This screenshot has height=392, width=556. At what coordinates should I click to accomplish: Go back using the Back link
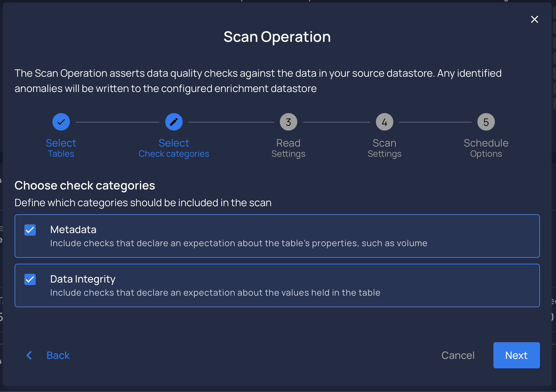pos(58,355)
